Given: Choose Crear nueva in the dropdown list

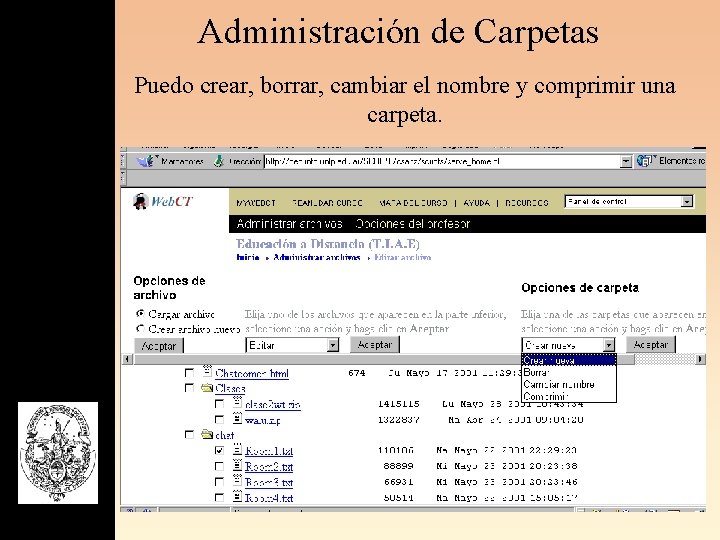Looking at the screenshot, I should tap(568, 360).
